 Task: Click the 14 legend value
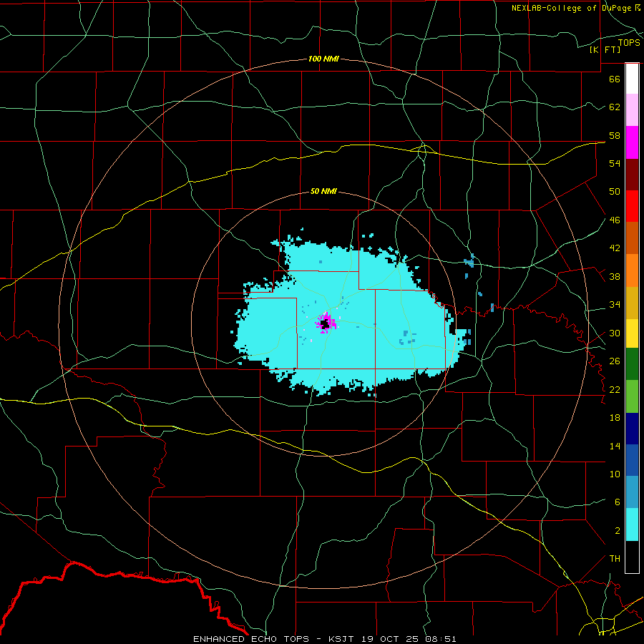click(x=615, y=447)
